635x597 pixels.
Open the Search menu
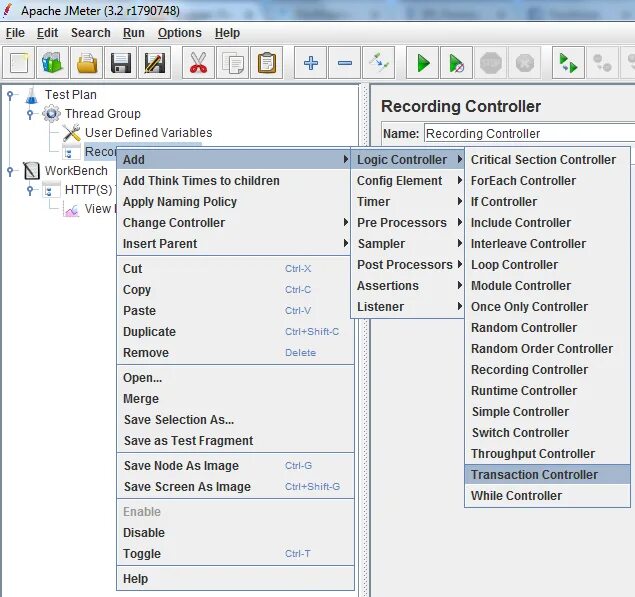pyautogui.click(x=91, y=33)
